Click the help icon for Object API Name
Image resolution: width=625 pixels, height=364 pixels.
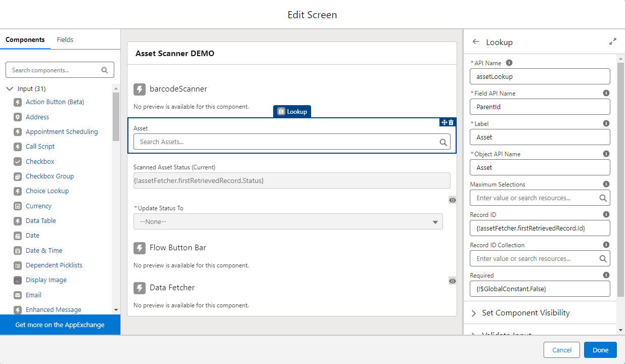(606, 154)
